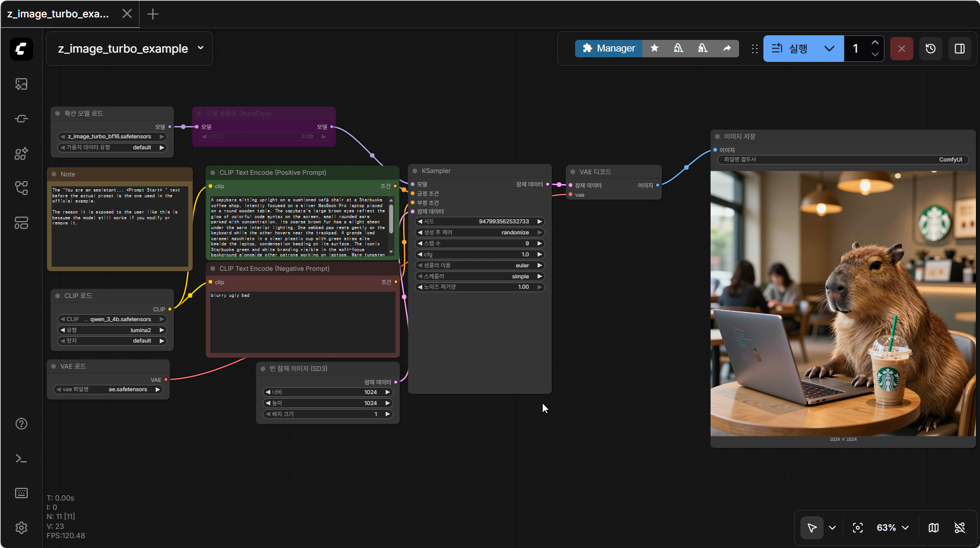Expand the run options chevron beside 실행

pyautogui.click(x=829, y=49)
